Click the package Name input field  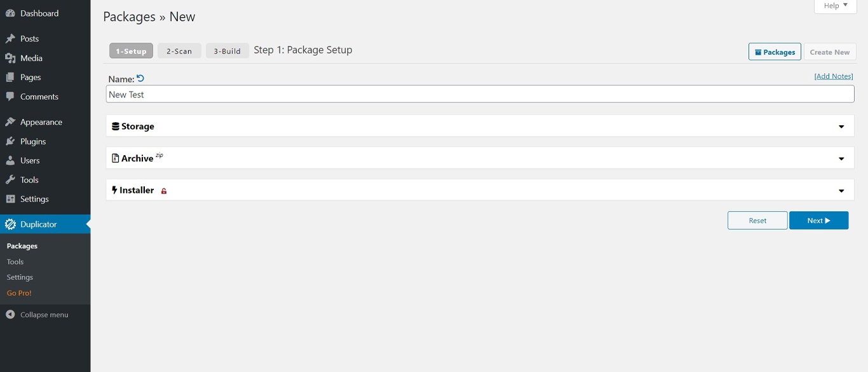480,94
